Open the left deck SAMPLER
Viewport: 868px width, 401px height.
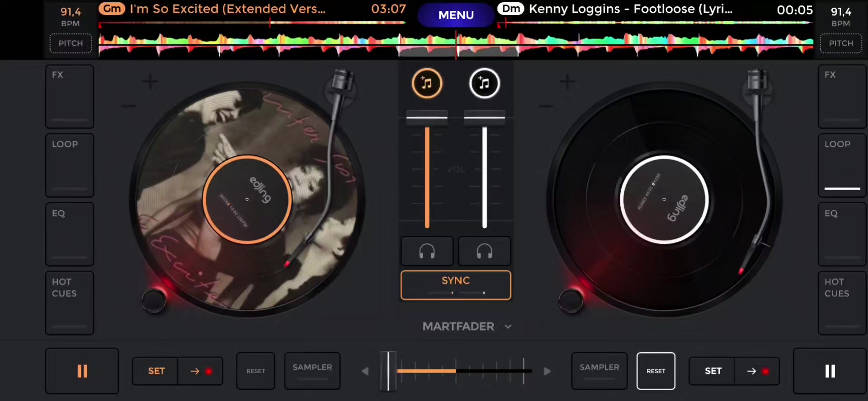tap(312, 371)
